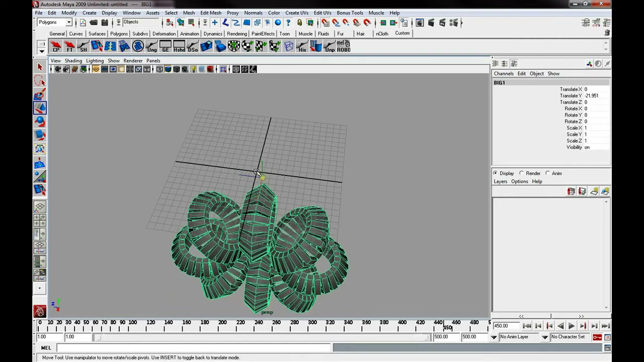644x362 pixels.
Task: Toggle use all lights bulb icon
Action: [193, 69]
